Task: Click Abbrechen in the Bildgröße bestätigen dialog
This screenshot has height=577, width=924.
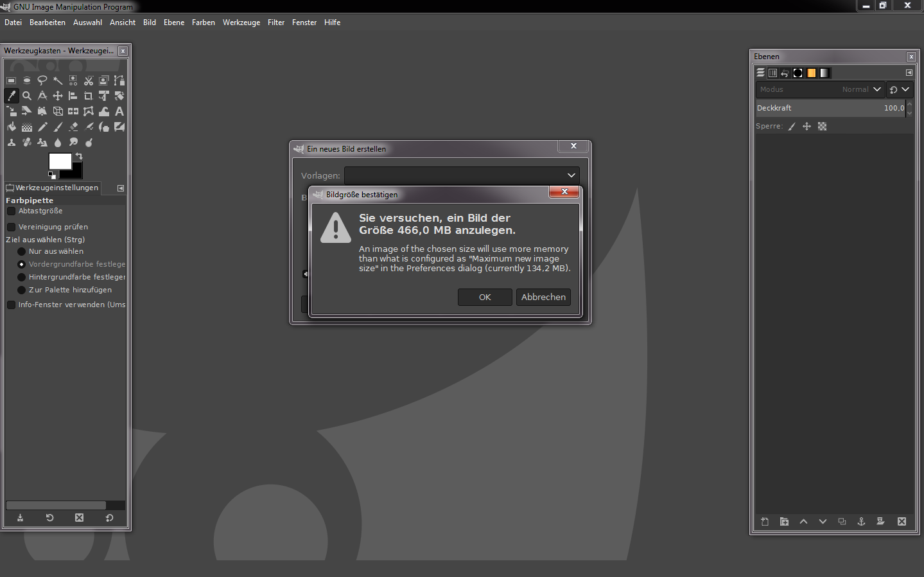Action: [543, 297]
